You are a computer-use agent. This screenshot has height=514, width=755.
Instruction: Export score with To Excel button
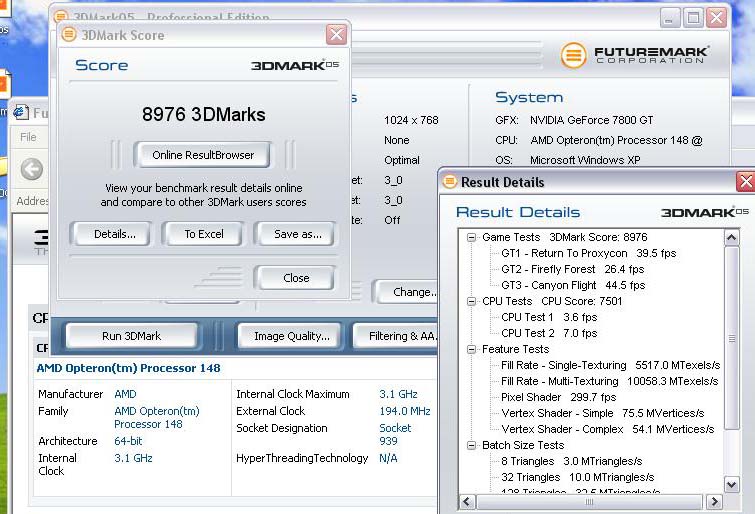tap(204, 234)
